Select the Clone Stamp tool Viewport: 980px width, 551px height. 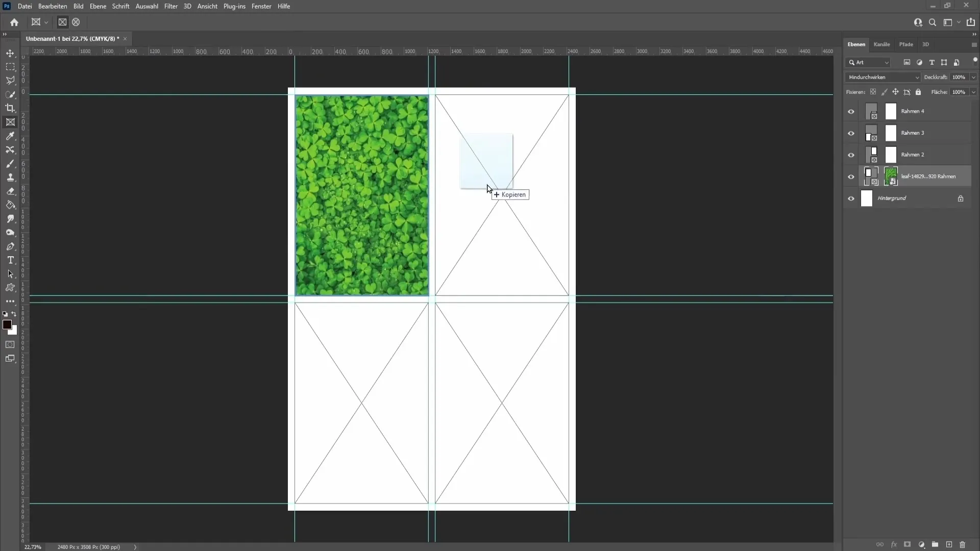point(10,178)
